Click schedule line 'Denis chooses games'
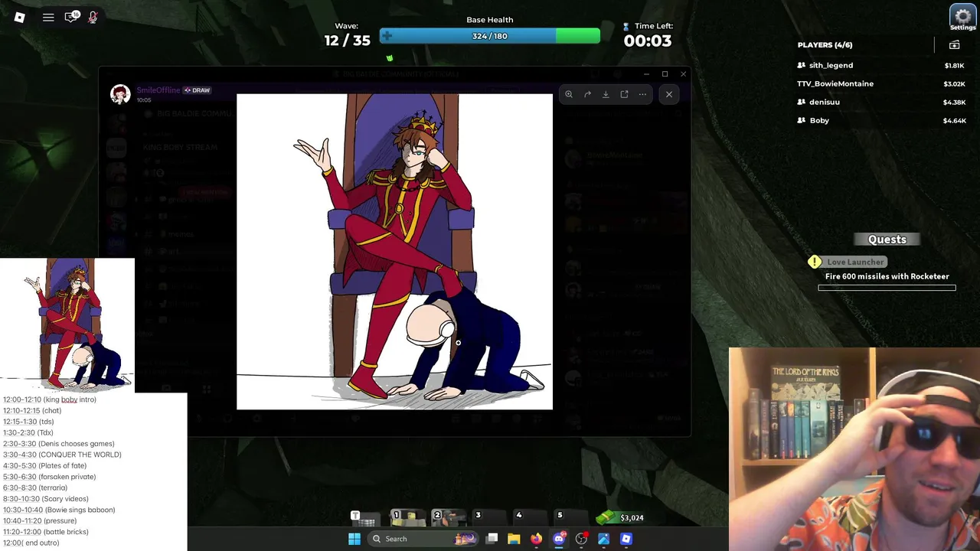The width and height of the screenshot is (980, 551). tap(58, 444)
